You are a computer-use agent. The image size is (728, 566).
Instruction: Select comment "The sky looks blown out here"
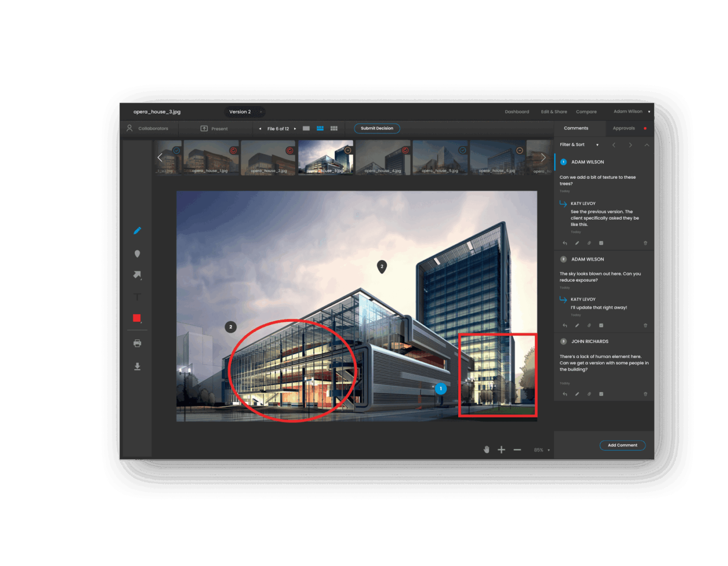click(600, 277)
